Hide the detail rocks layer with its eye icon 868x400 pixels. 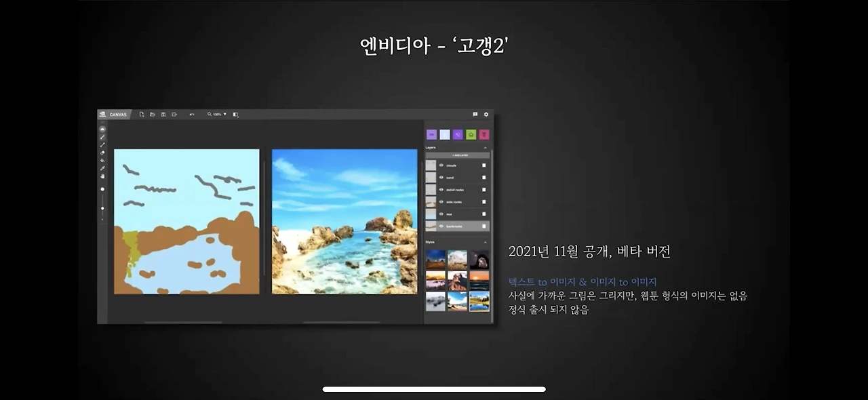click(x=441, y=190)
